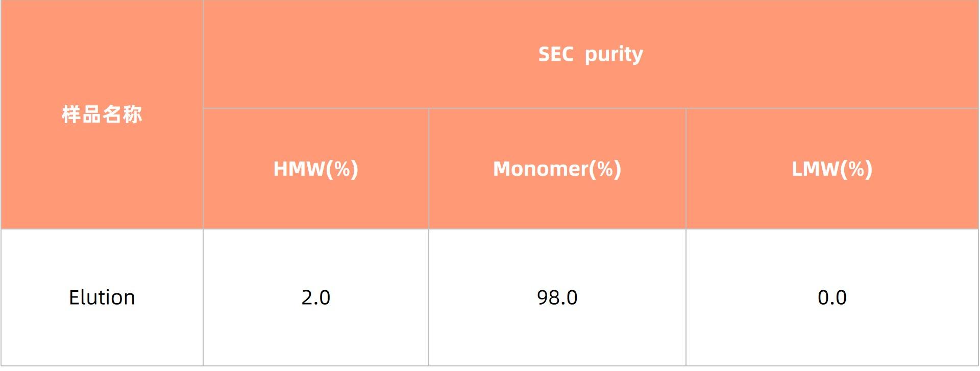Click the 0.0 LMW value cell

point(832,297)
